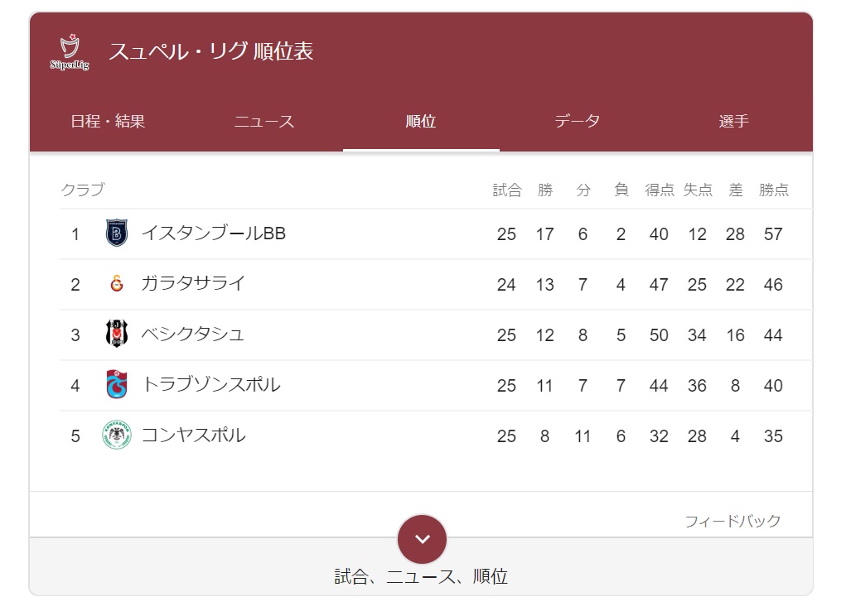Click the イスタンブールBB club crest
Screen dimensions: 846x616
pos(117,233)
